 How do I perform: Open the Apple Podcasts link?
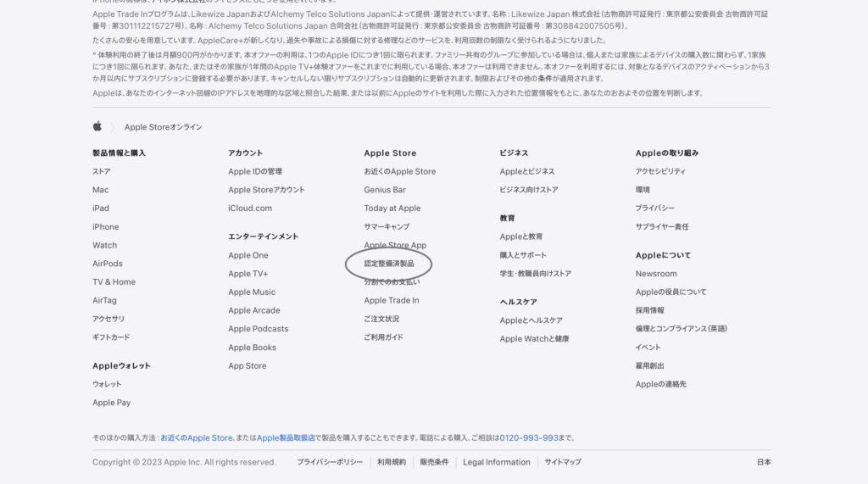click(259, 328)
